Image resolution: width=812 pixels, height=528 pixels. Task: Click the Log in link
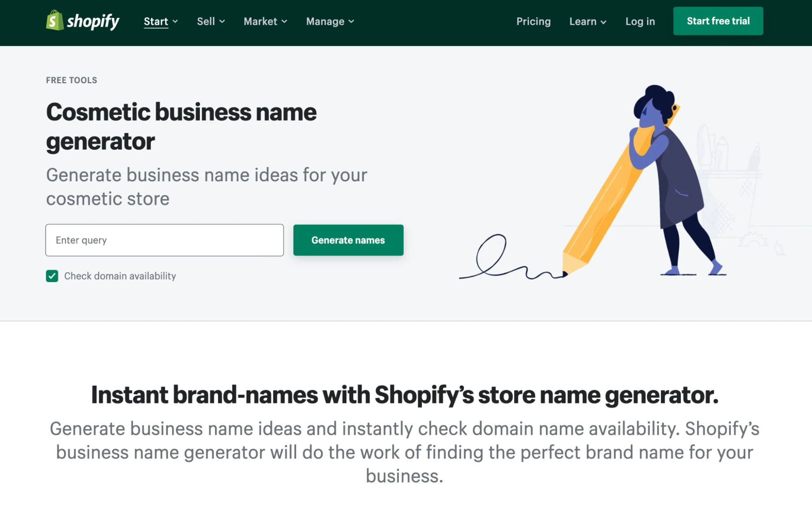pyautogui.click(x=640, y=22)
